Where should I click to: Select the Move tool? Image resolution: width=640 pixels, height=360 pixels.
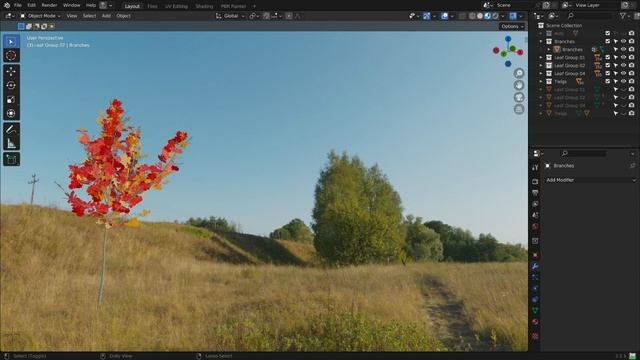(x=11, y=71)
